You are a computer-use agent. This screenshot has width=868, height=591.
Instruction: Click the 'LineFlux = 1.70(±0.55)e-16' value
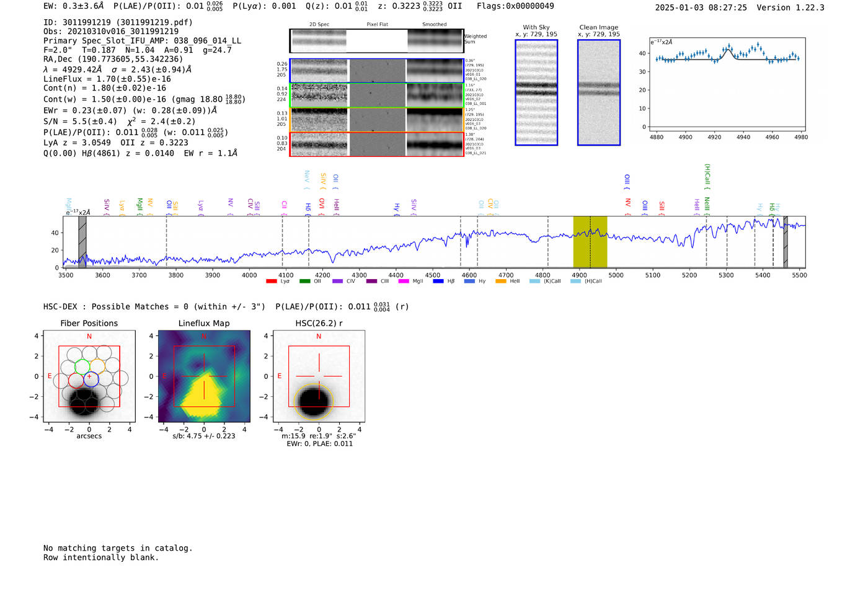(x=107, y=79)
